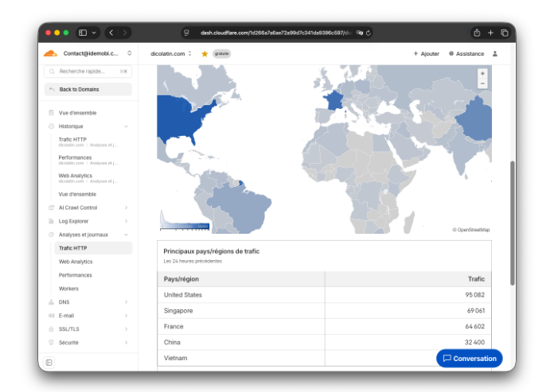Open Web Analytics under Historique
The height and width of the screenshot is (392, 554).
(88, 178)
